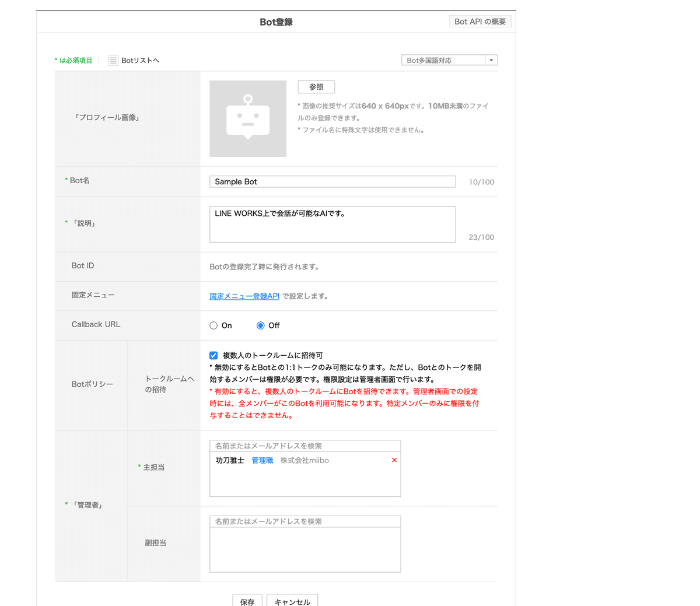Image resolution: width=700 pixels, height=606 pixels.
Task: Click the Bot登録 page title
Action: point(276,22)
